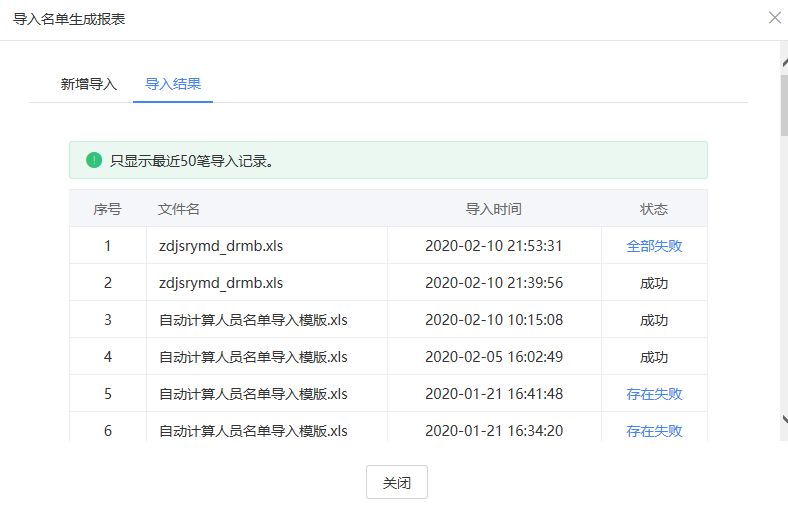Click the 序号 column header

click(108, 209)
